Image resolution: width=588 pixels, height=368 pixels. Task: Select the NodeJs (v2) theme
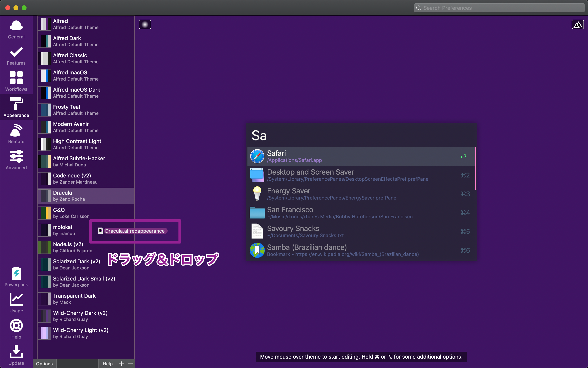tap(86, 247)
